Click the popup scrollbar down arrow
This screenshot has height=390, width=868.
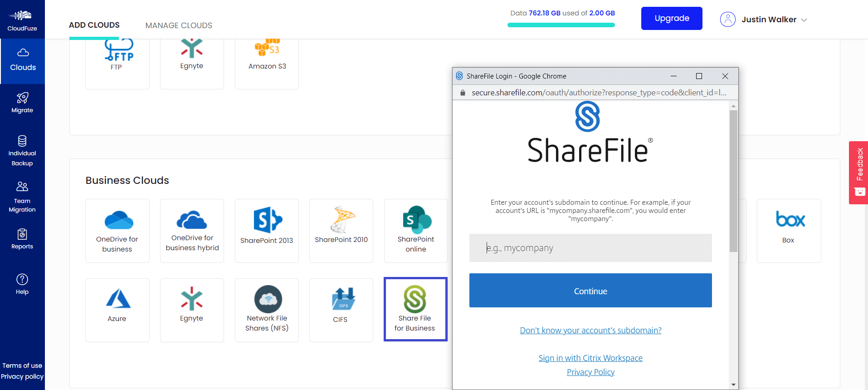[733, 385]
